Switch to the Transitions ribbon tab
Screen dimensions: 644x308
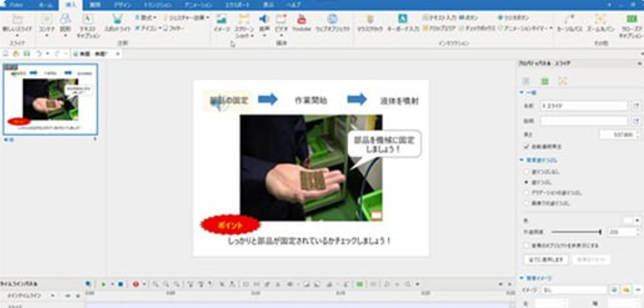click(157, 5)
